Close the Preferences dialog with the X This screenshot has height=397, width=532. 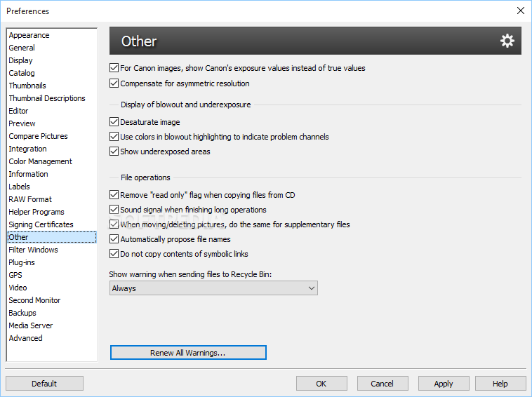[x=521, y=11]
